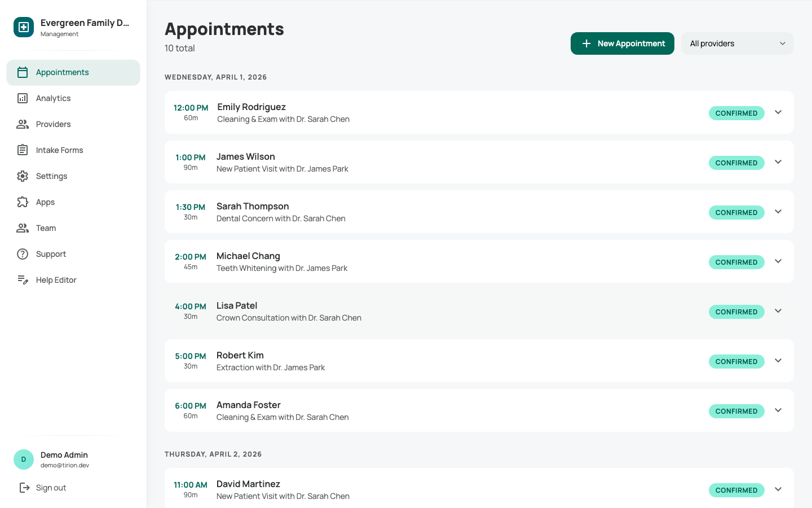
Task: Open Intake Forms using the document icon
Action: [x=23, y=150]
